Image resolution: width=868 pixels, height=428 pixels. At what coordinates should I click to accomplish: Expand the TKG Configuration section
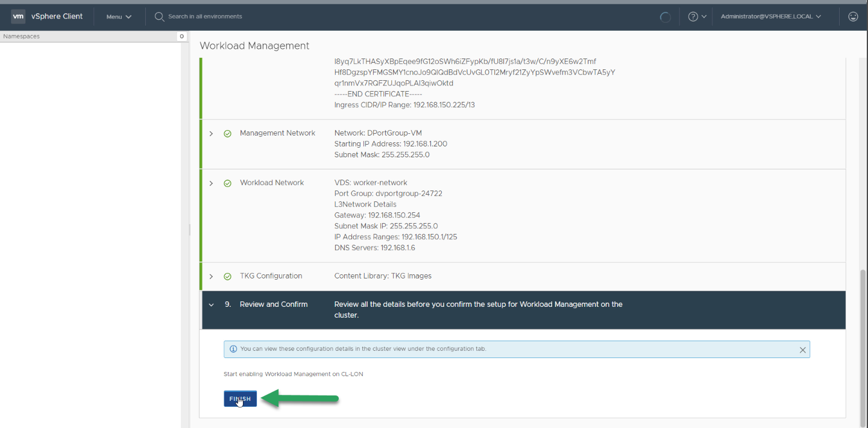click(211, 277)
